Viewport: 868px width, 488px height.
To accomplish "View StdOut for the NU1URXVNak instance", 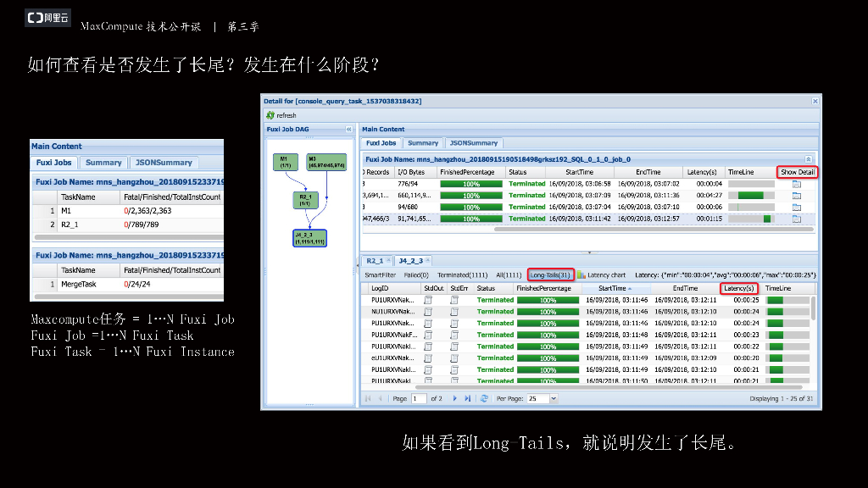I will tap(428, 312).
